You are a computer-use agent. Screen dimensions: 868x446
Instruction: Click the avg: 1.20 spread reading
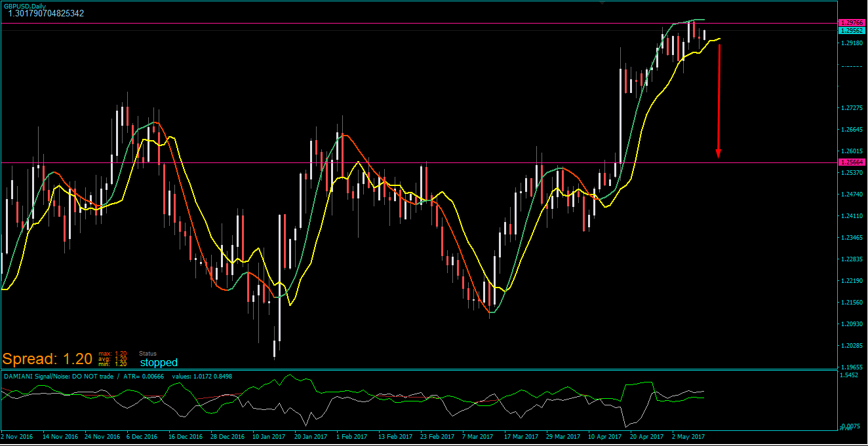pos(113,358)
